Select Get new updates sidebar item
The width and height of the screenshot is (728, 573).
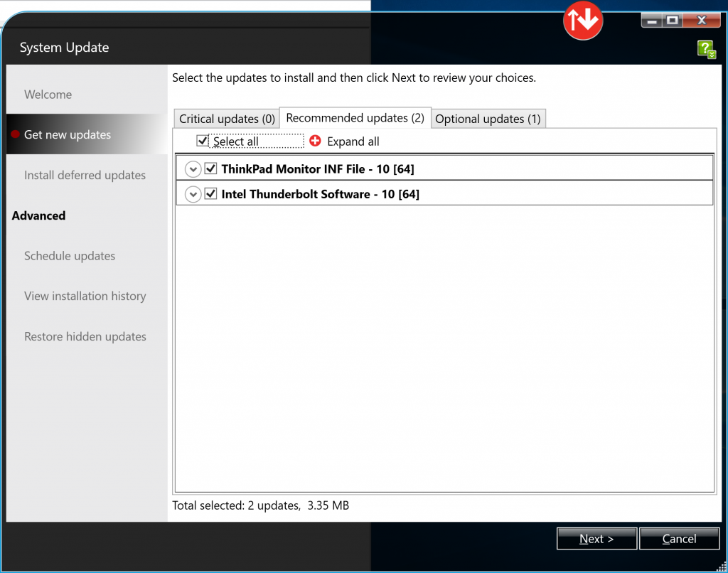point(87,134)
